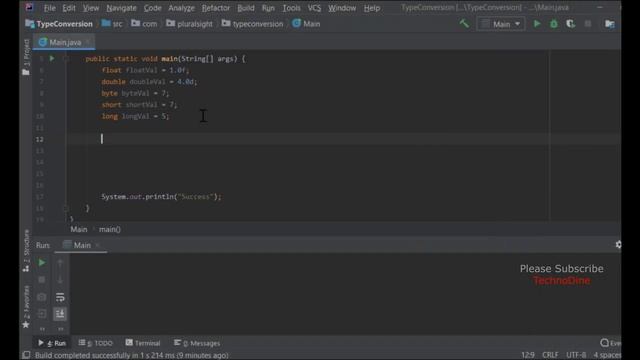
Task: Click the fold end marker near closing brace
Action: [66, 208]
